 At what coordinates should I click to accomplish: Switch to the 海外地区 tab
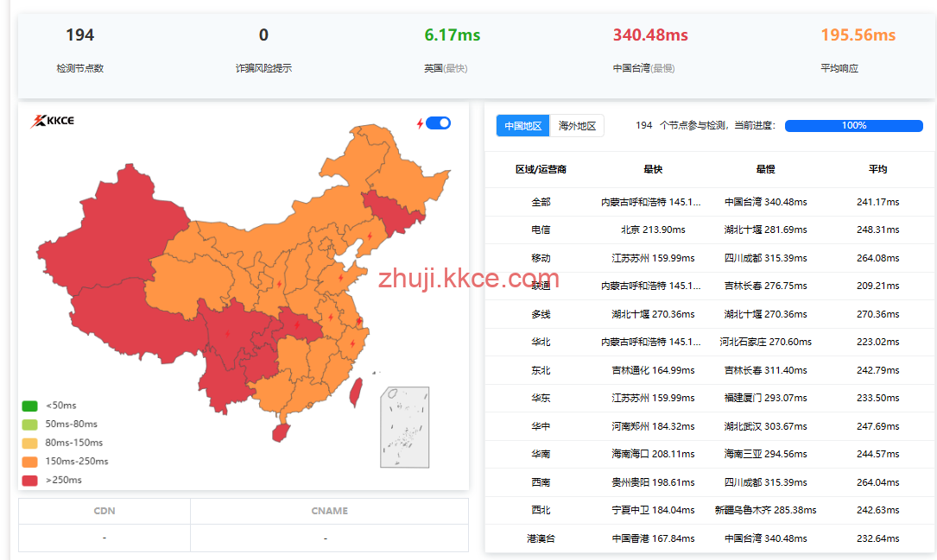(577, 126)
